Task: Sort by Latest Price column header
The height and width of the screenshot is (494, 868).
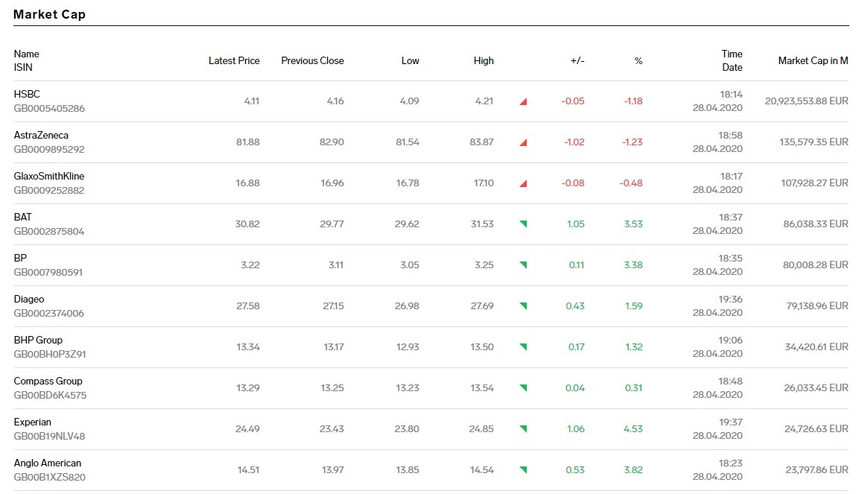Action: tap(234, 61)
